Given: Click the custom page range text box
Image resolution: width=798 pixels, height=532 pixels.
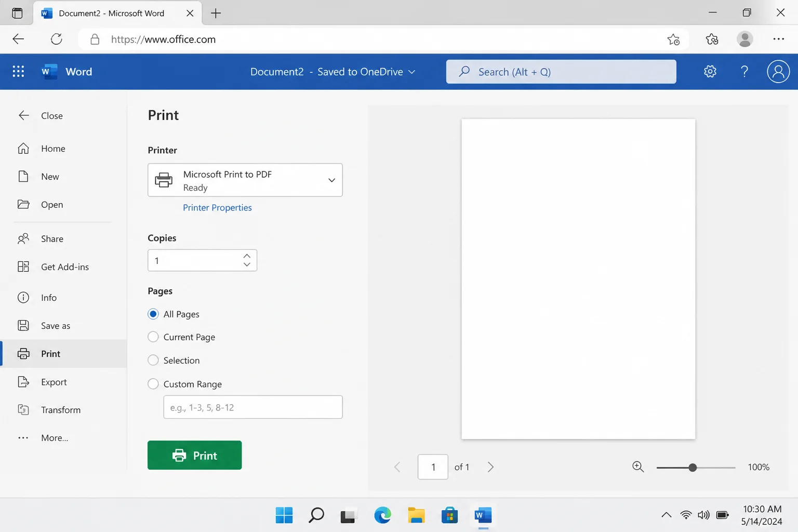Looking at the screenshot, I should (253, 407).
